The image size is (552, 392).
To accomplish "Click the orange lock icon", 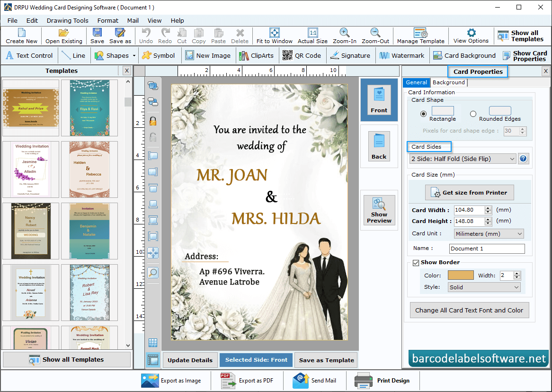I will coord(153,122).
